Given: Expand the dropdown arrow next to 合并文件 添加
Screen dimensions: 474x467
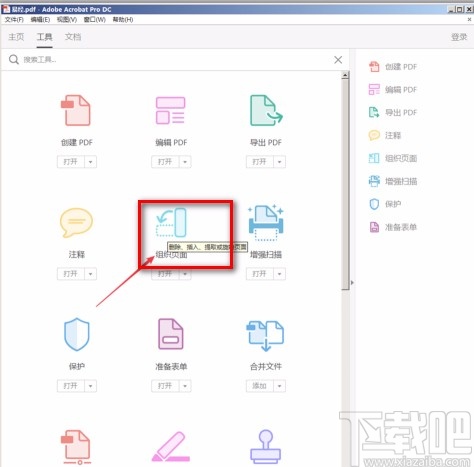Looking at the screenshot, I should 280,386.
